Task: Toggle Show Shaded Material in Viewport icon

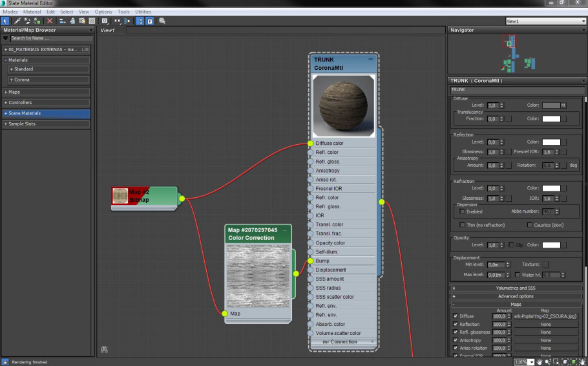Action: tap(82, 21)
